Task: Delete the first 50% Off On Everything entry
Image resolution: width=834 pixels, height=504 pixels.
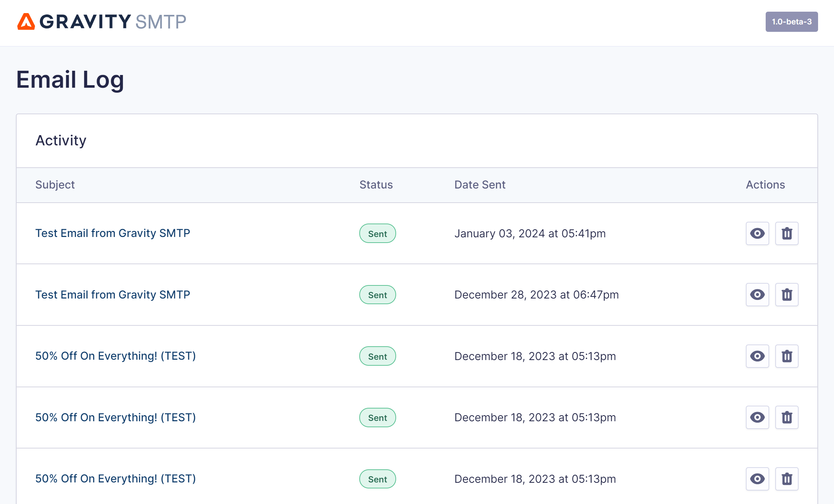Action: [787, 356]
